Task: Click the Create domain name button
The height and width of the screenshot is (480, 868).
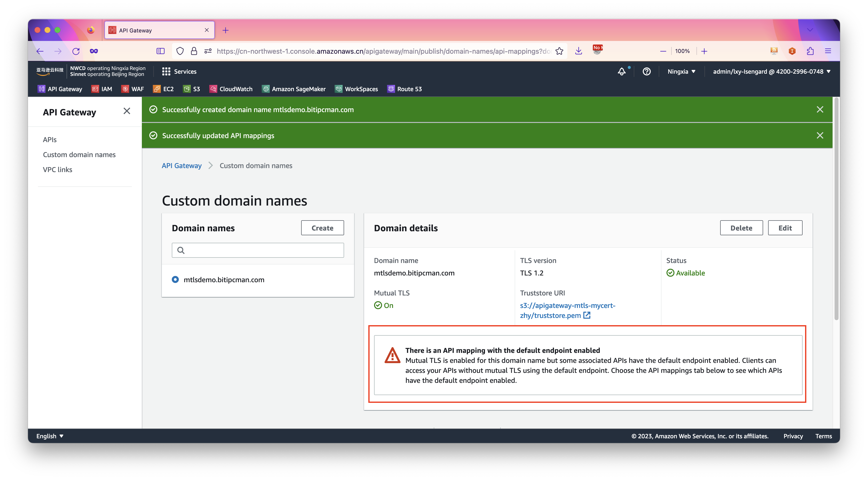Action: click(x=322, y=228)
